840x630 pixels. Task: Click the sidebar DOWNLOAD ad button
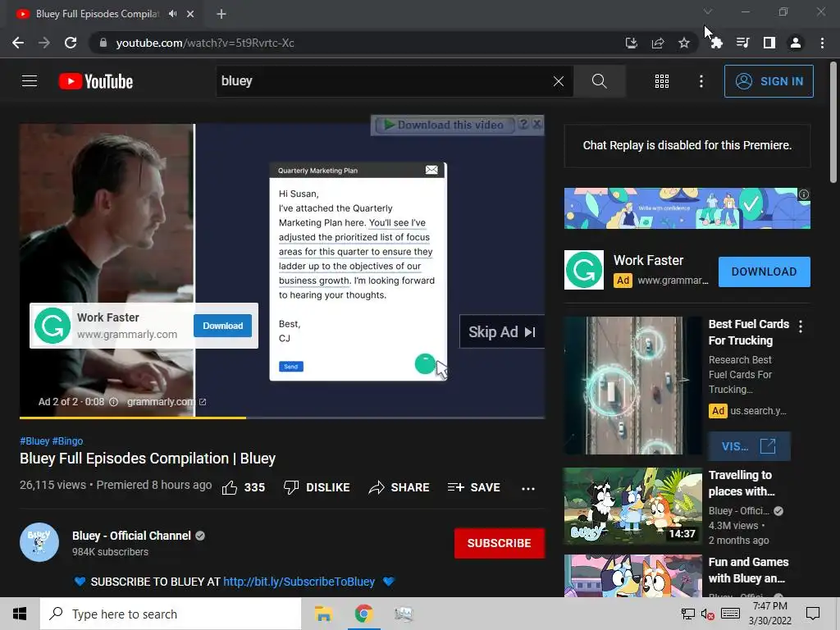point(764,272)
